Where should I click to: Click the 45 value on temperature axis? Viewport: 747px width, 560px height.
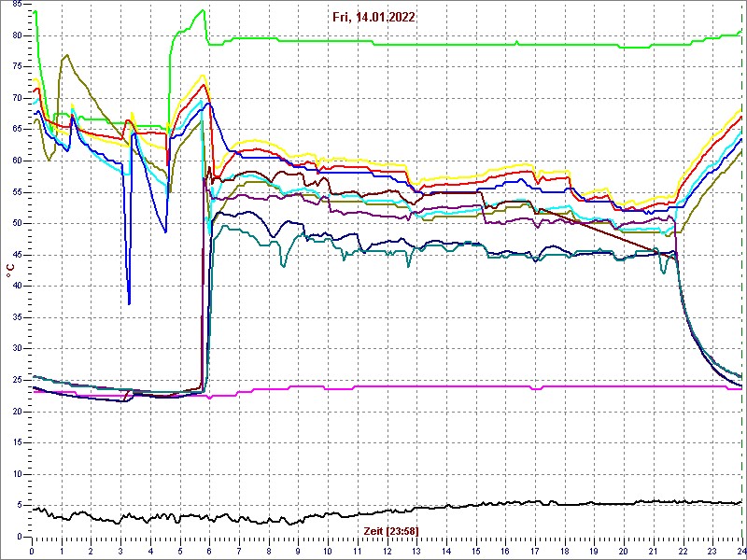[x=18, y=255]
